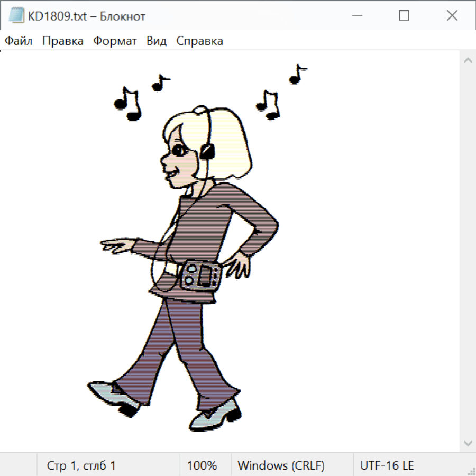Image resolution: width=476 pixels, height=476 pixels.
Task: Close the KD1809.txt window
Action: (x=452, y=16)
